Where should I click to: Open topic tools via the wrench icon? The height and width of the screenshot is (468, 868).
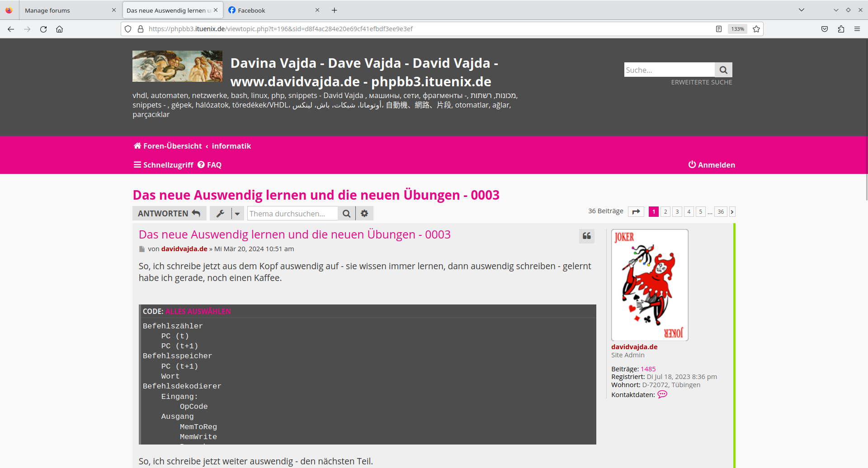coord(220,213)
